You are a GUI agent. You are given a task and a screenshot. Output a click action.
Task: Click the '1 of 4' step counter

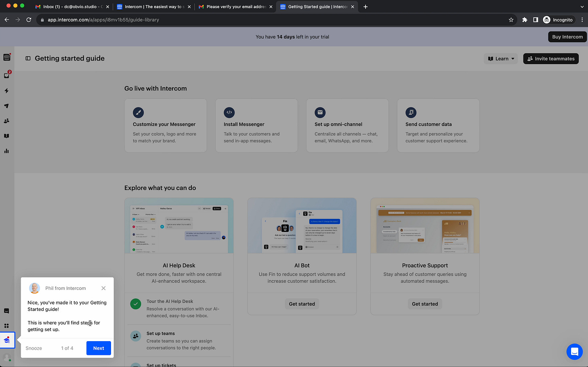coord(67,348)
